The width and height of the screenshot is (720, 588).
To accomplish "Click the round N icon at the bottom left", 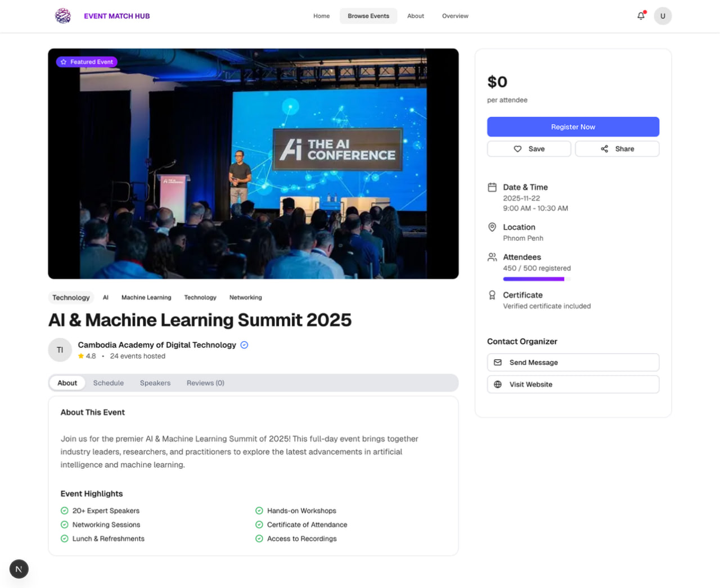I will [19, 569].
